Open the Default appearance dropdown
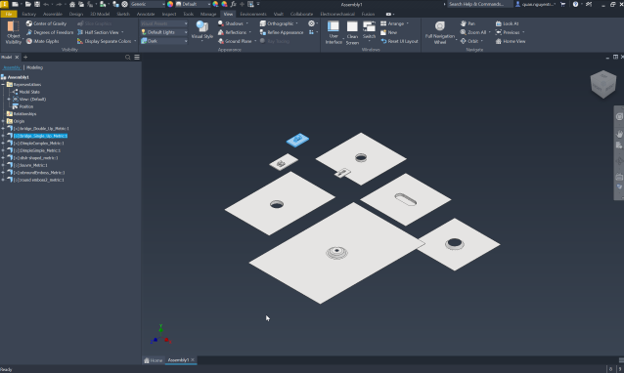 click(x=193, y=4)
